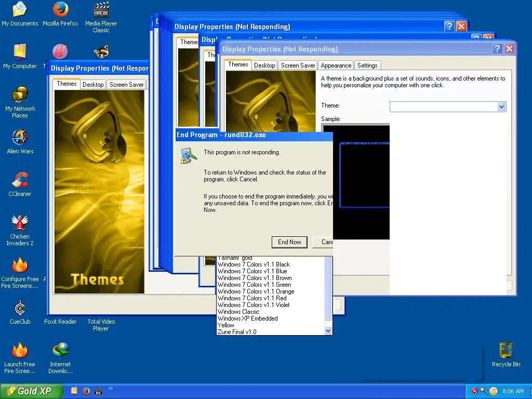This screenshot has width=532, height=399.
Task: Click the End Program warning icon
Action: (x=188, y=156)
